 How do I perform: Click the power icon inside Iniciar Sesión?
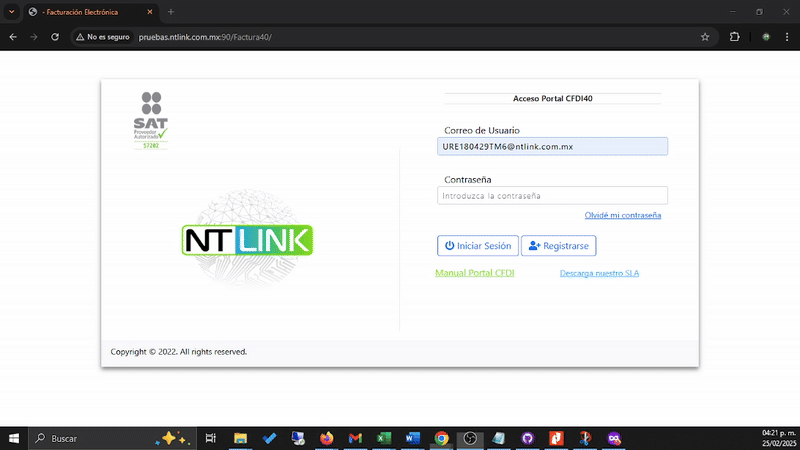click(449, 245)
